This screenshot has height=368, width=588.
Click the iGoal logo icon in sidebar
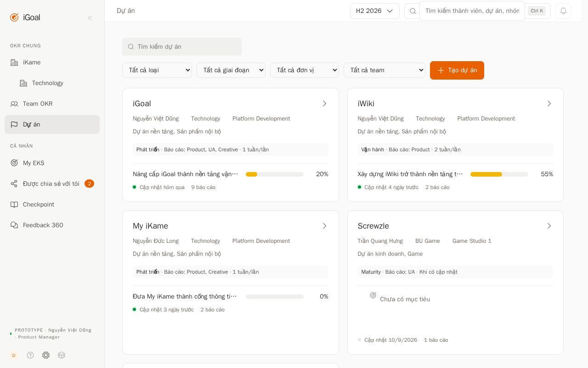14,17
